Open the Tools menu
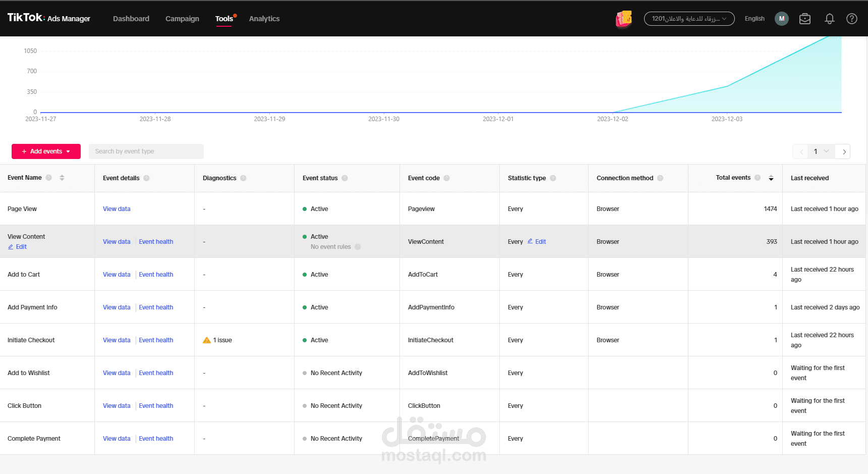 click(224, 19)
